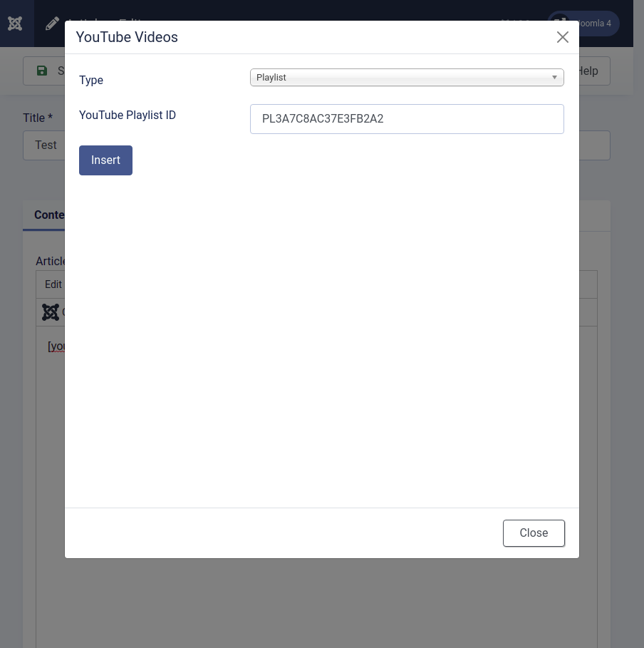Click the Type field label
644x648 pixels.
[91, 80]
